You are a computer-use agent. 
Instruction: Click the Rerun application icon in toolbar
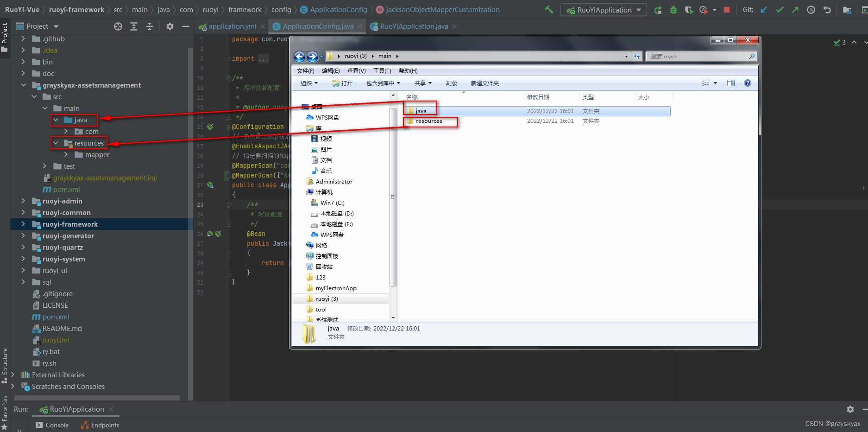pos(658,10)
